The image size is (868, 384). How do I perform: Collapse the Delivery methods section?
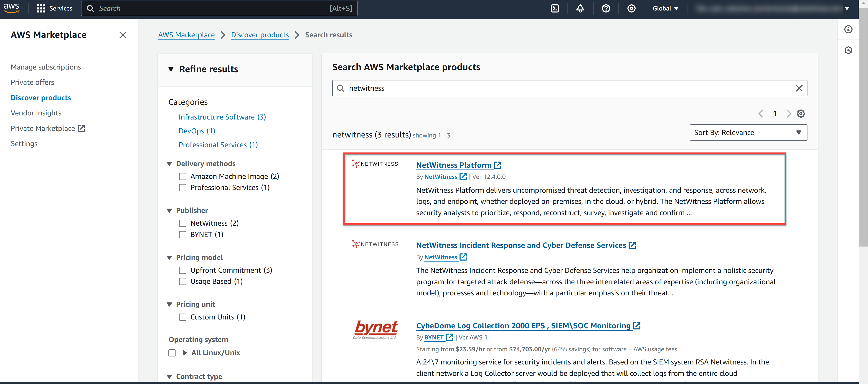170,164
